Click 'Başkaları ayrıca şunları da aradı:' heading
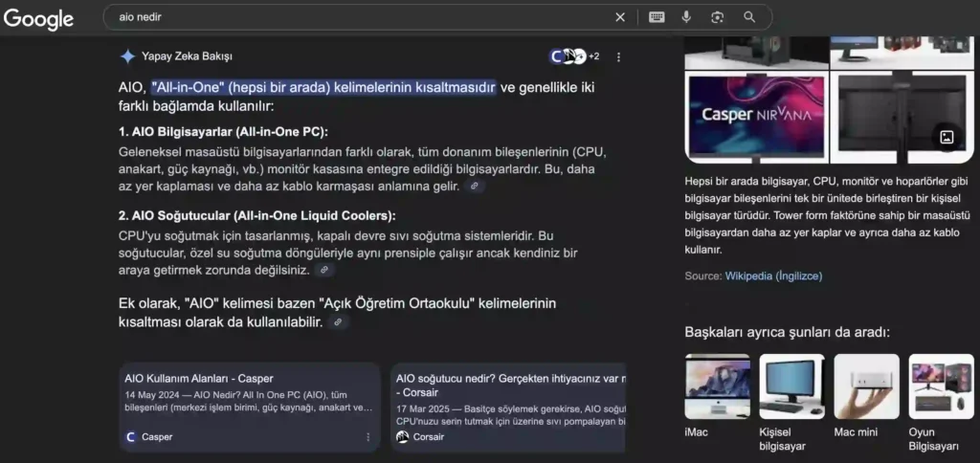The image size is (980, 463). pyautogui.click(x=788, y=332)
